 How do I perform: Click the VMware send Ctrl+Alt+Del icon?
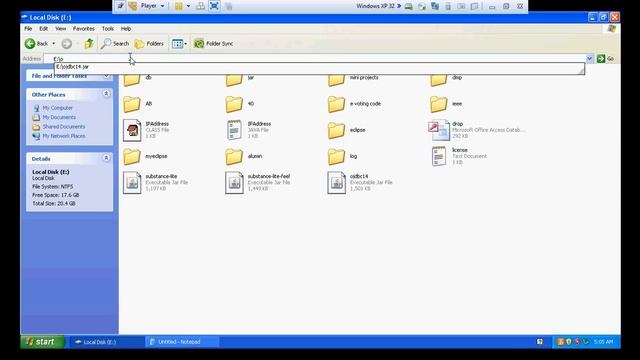click(x=200, y=6)
